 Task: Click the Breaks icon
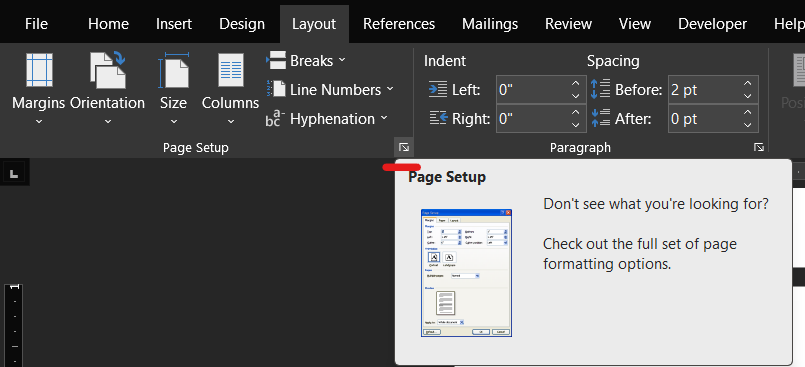coord(276,61)
